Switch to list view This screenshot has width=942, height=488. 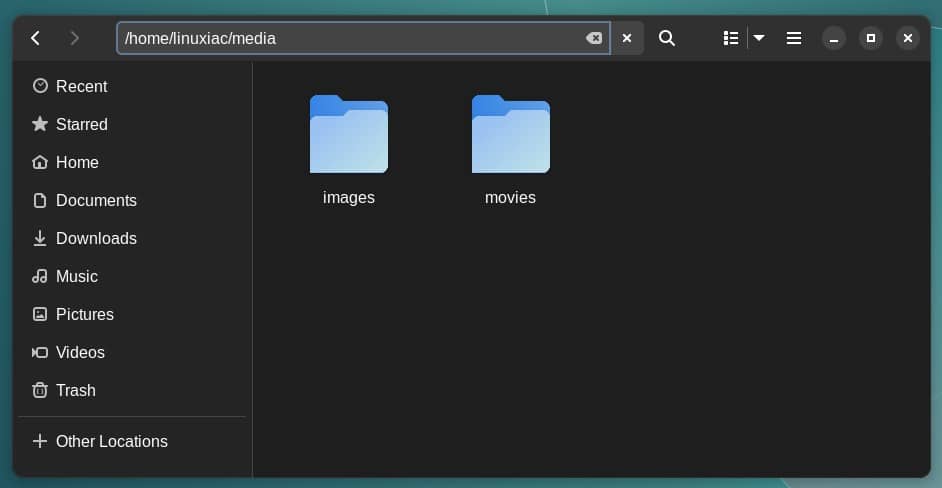[x=731, y=38]
